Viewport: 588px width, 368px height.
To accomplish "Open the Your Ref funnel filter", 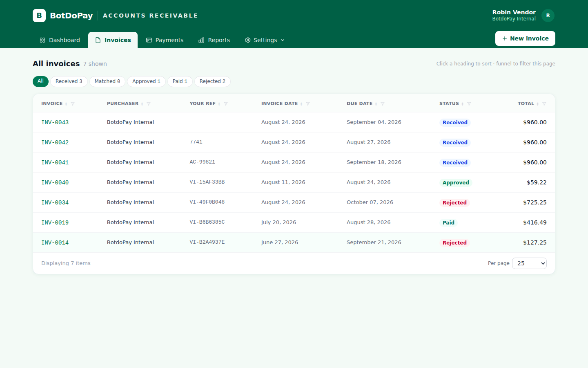I will tap(226, 104).
